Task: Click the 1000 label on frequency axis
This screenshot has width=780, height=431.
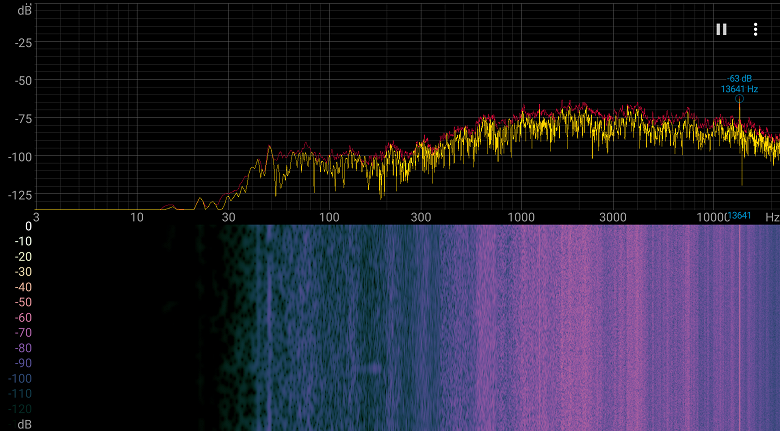Action: [521, 217]
